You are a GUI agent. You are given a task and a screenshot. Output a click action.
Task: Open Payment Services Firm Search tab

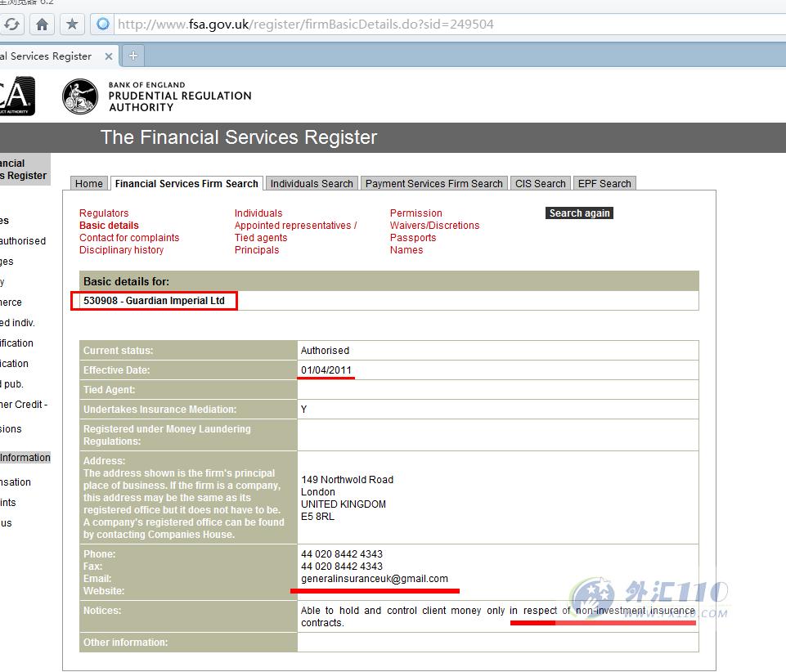[x=434, y=183]
